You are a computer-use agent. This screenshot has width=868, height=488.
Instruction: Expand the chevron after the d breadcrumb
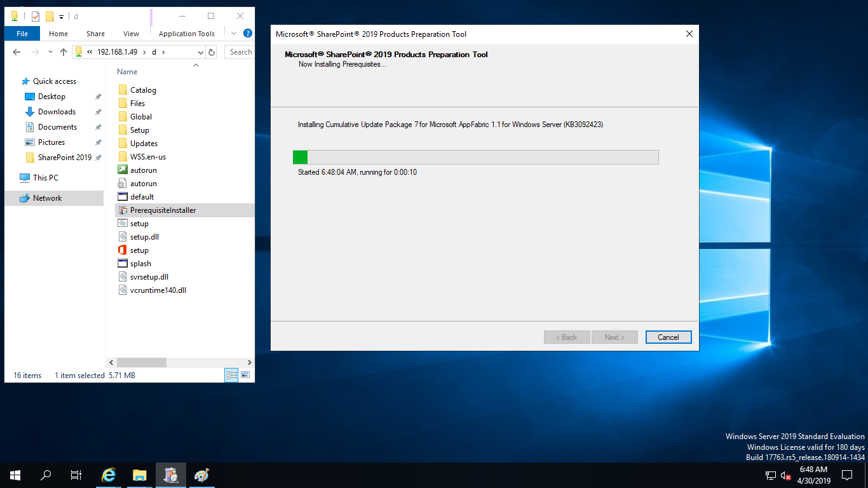click(x=163, y=52)
